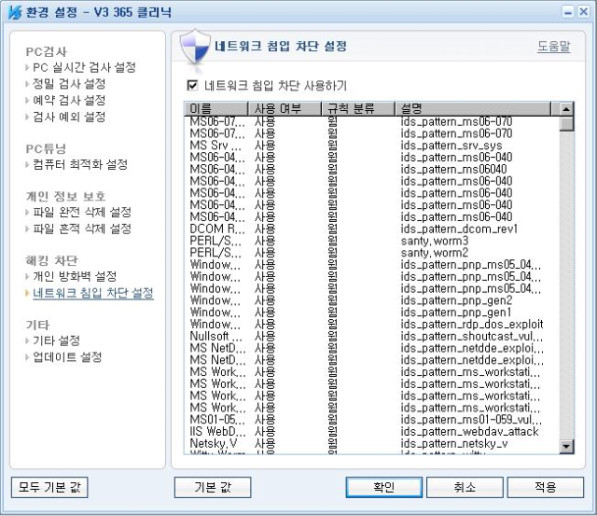Confirm with the 확인 button
The width and height of the screenshot is (597, 516).
384,487
